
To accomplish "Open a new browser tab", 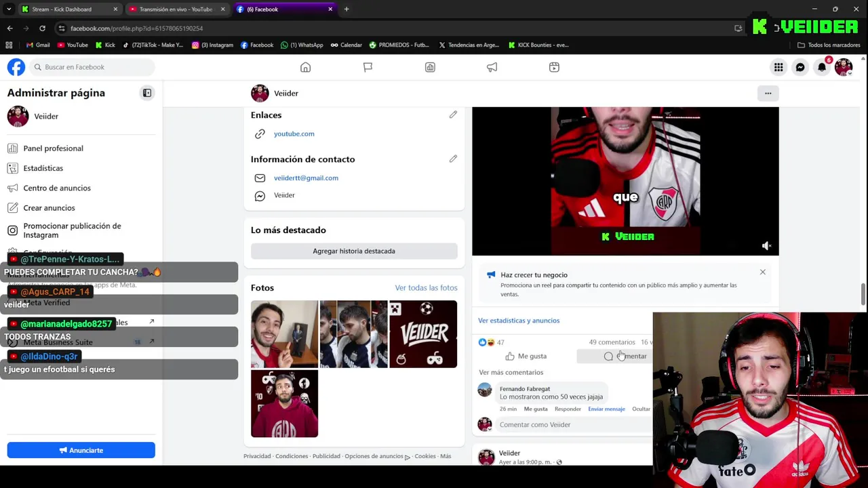I will (347, 9).
